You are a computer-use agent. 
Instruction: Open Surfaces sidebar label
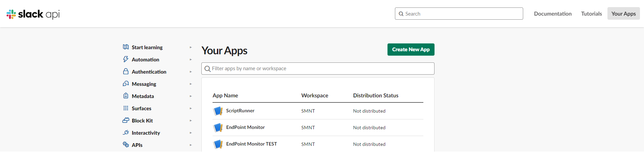coord(141,109)
